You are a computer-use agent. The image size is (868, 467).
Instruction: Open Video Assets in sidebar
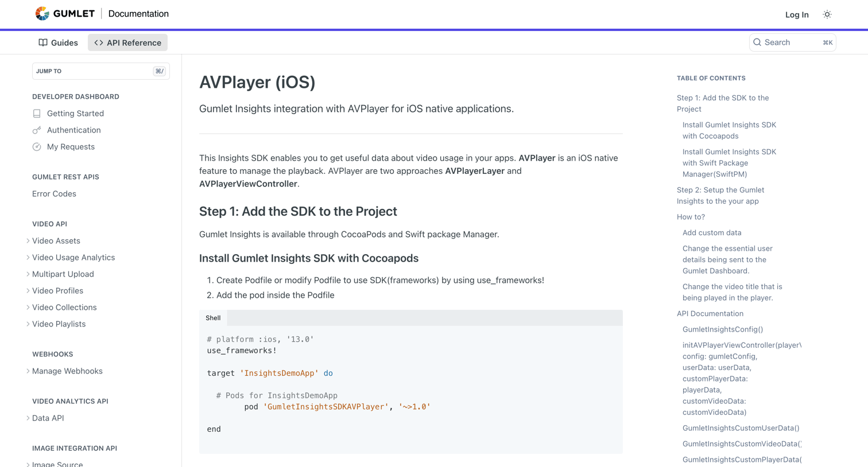[x=56, y=241]
